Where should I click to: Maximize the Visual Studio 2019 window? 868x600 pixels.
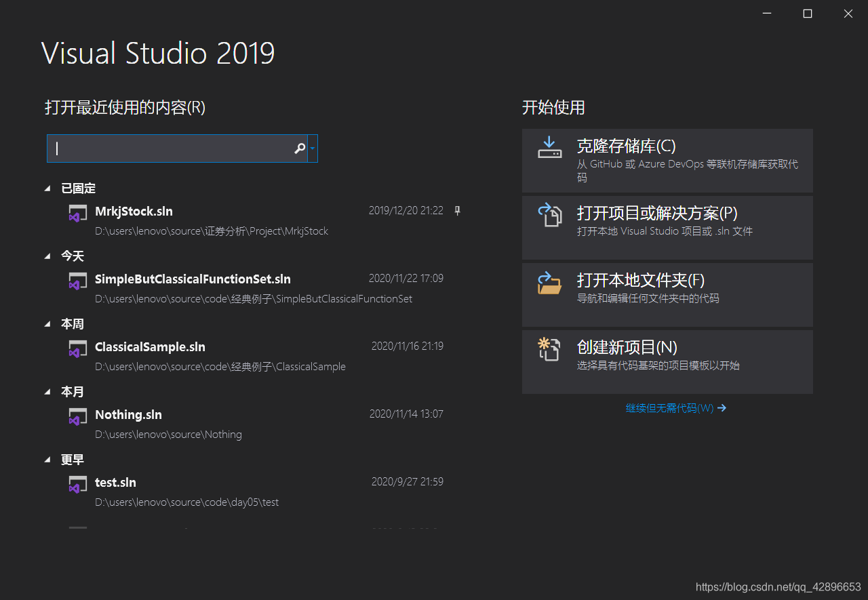click(x=808, y=14)
